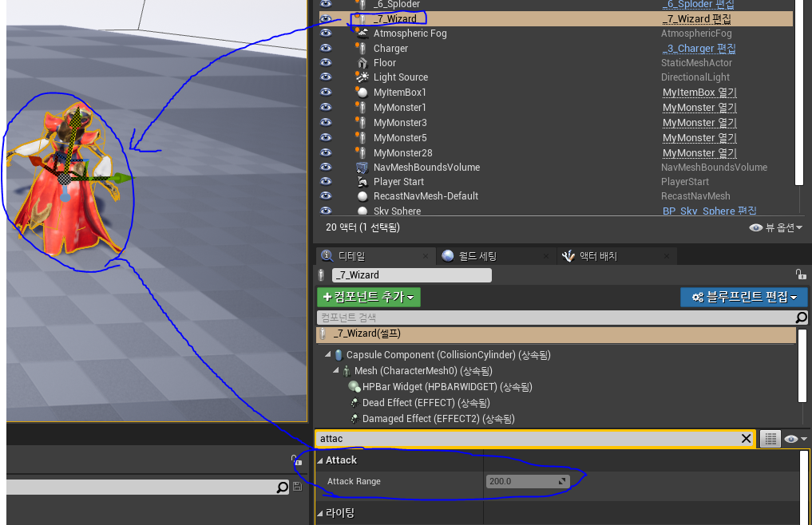Click the Atmospheric Fog actor icon
Image resolution: width=812 pixels, height=525 pixels.
[362, 34]
